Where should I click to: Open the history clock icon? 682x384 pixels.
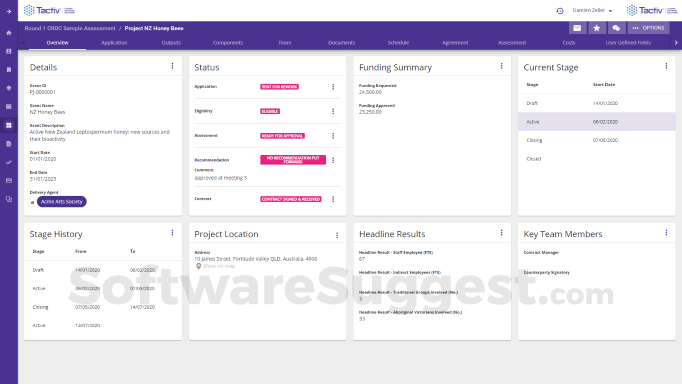pyautogui.click(x=560, y=11)
